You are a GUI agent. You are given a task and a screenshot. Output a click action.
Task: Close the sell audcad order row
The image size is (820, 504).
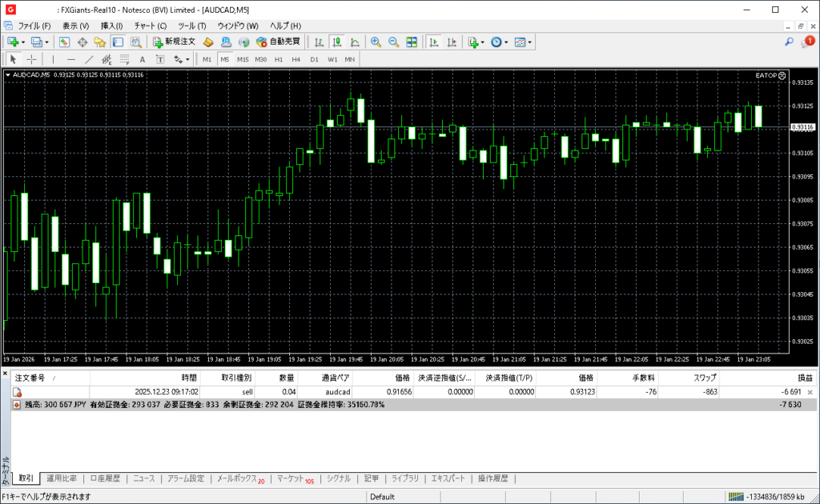(810, 392)
